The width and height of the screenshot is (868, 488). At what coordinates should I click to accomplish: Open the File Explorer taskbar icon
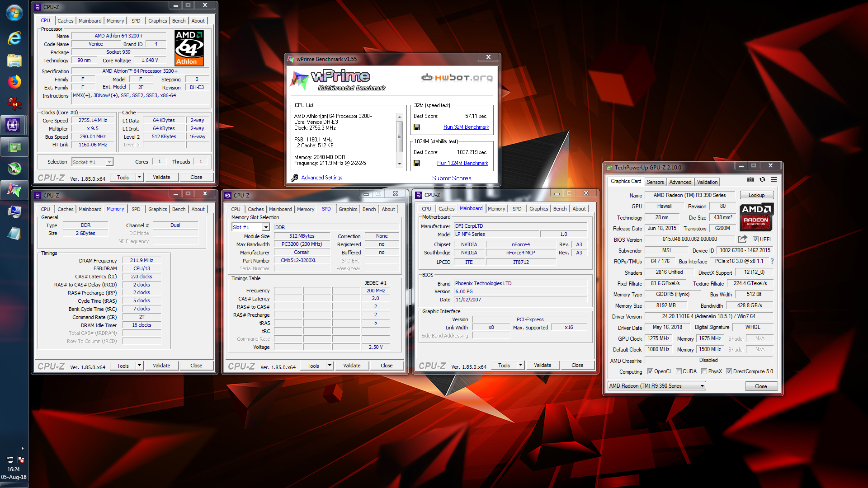(14, 60)
